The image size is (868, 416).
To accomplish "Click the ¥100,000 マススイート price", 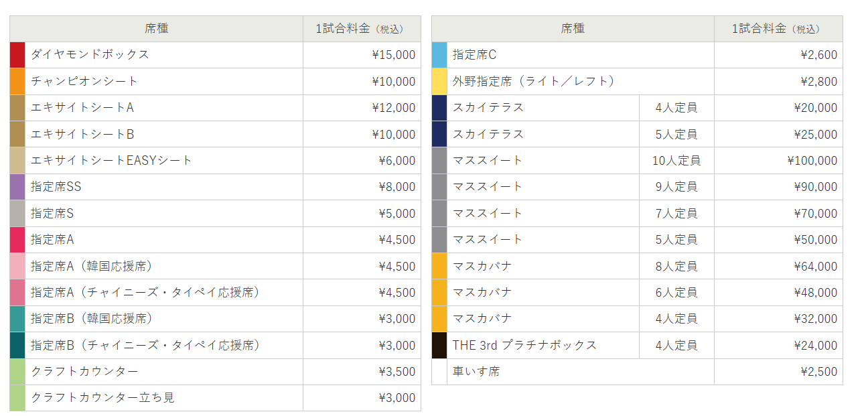I will (812, 161).
